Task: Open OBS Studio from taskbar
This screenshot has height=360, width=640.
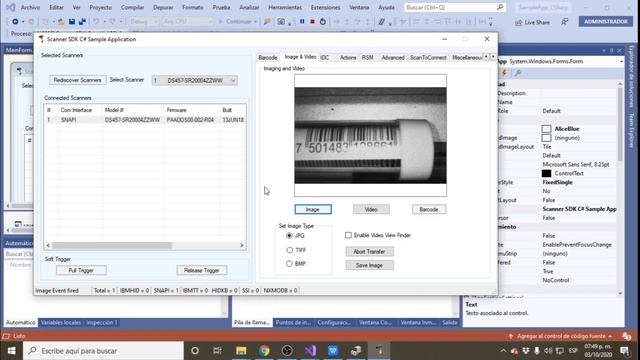Action: point(287,351)
